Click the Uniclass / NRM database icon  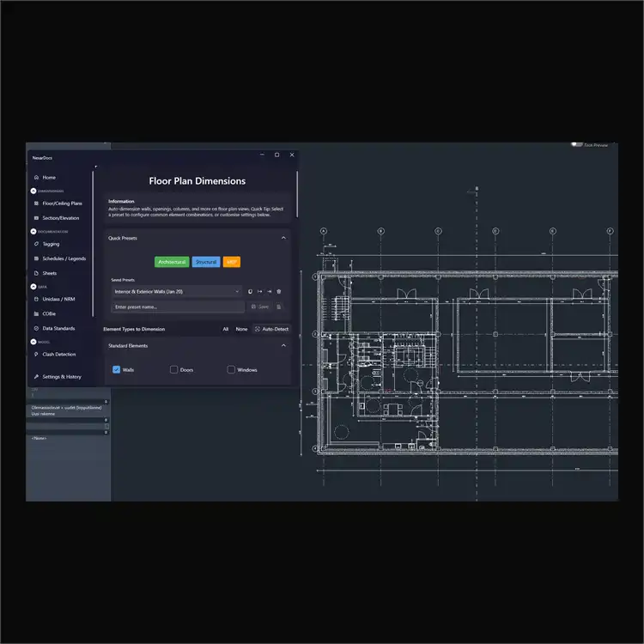[36, 299]
